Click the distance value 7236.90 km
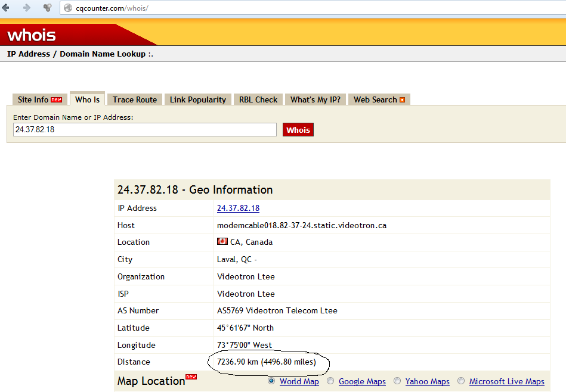Image resolution: width=566 pixels, height=392 pixels. [x=267, y=362]
